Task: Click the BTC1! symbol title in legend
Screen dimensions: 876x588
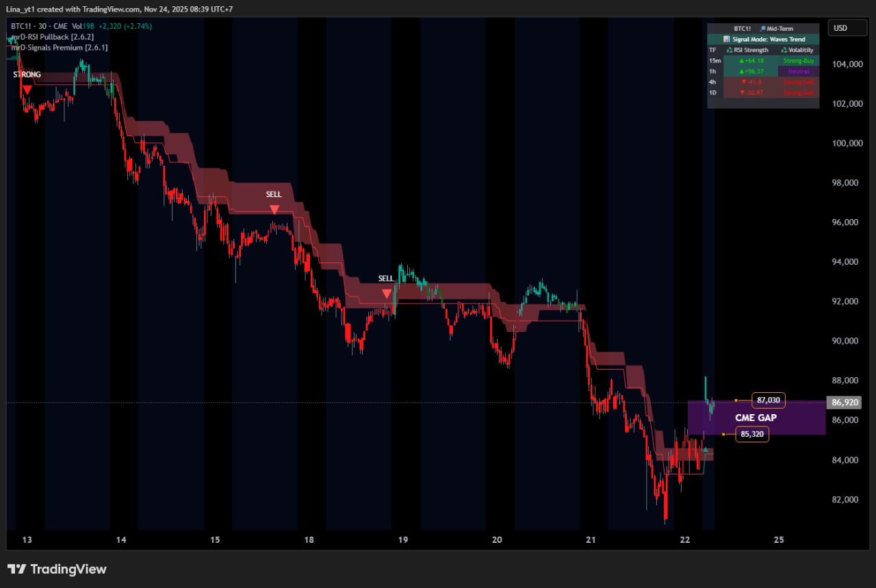Action: (x=22, y=25)
